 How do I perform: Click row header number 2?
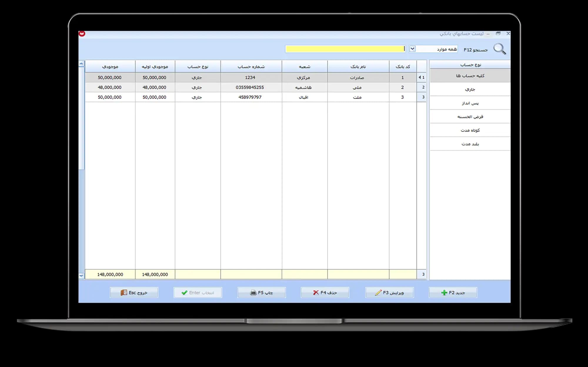click(422, 87)
